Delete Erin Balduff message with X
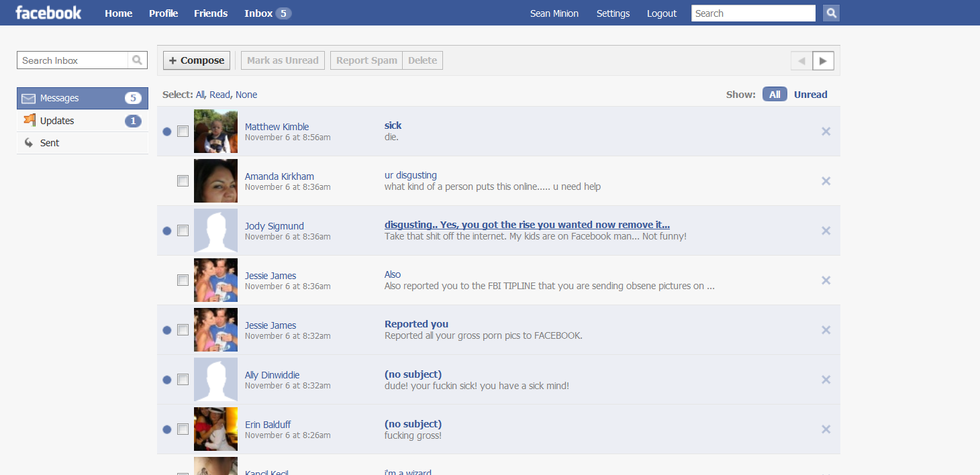This screenshot has height=475, width=980. 826,429
